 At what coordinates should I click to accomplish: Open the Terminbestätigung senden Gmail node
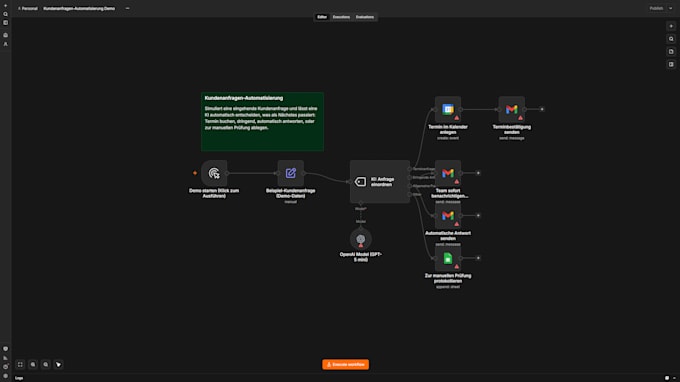coord(512,109)
